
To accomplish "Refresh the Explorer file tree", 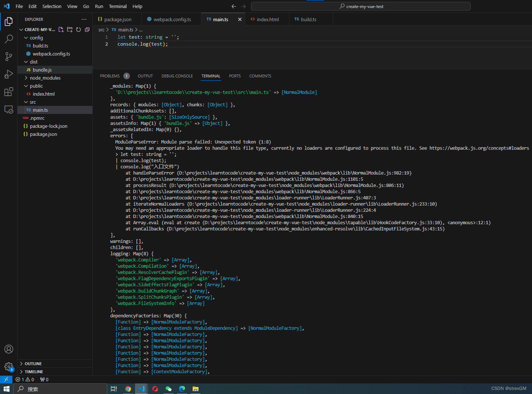I will click(78, 30).
